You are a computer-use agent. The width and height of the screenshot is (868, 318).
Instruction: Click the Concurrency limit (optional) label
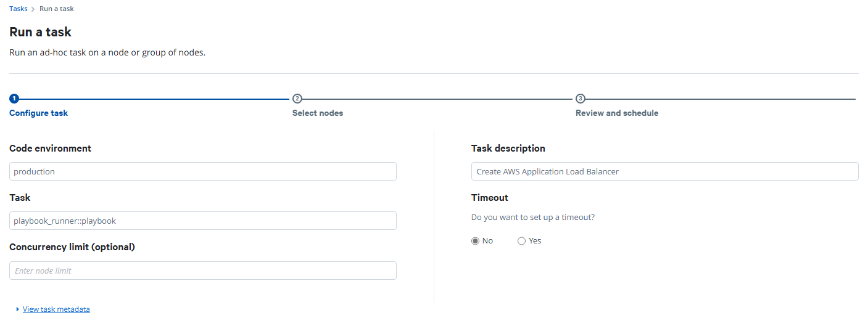tap(72, 247)
